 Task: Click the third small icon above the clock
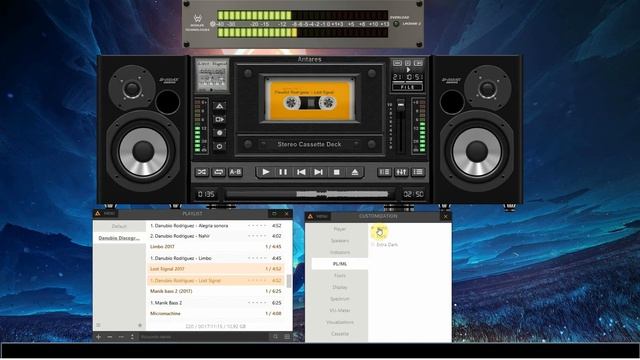point(418,63)
